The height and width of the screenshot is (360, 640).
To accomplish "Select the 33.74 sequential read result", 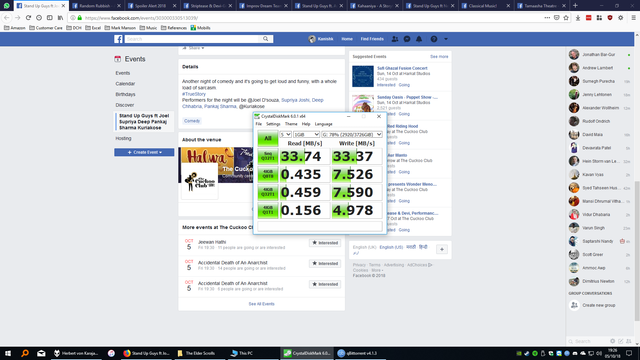I will click(304, 156).
